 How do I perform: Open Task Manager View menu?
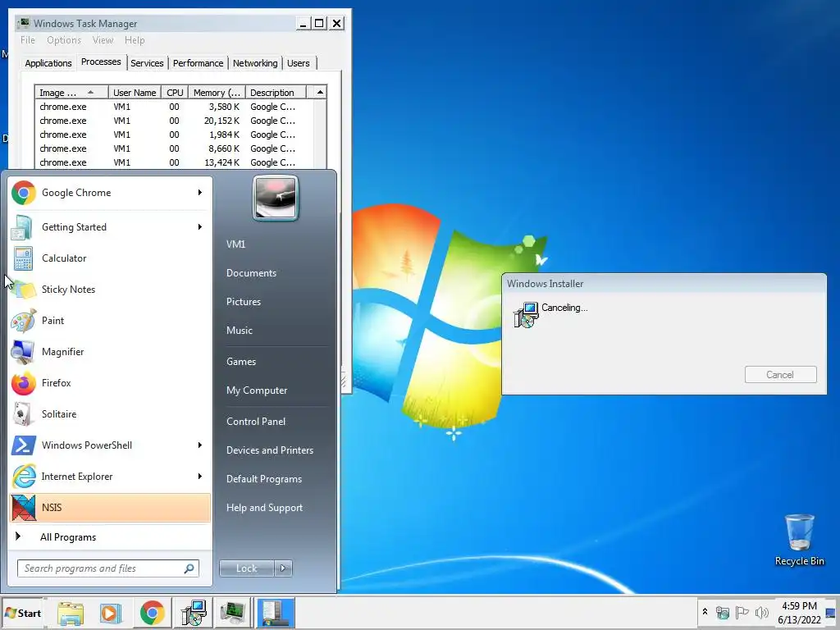pyautogui.click(x=103, y=40)
